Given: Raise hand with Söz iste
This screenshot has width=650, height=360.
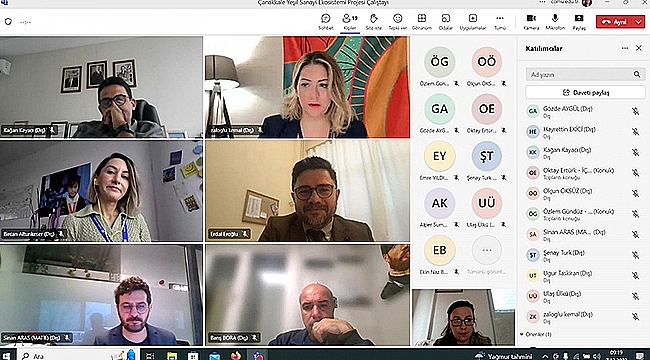Looking at the screenshot, I should tap(374, 22).
